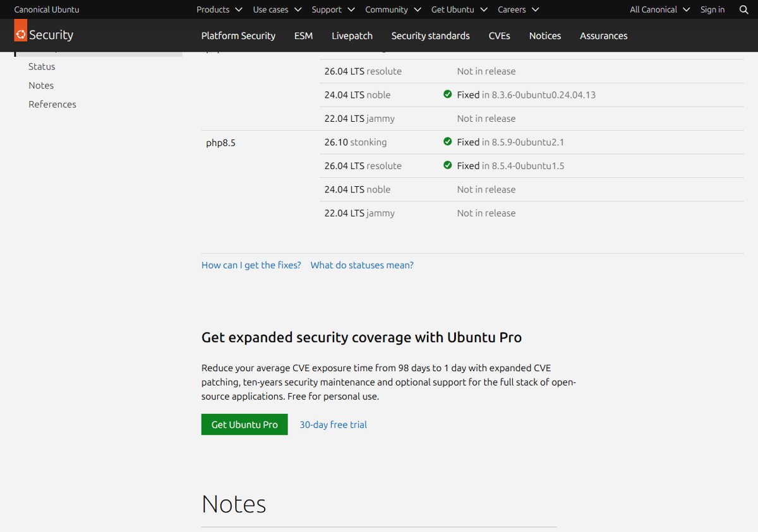Open 'What do statuses mean?' link
This screenshot has height=532, width=758.
pos(362,265)
